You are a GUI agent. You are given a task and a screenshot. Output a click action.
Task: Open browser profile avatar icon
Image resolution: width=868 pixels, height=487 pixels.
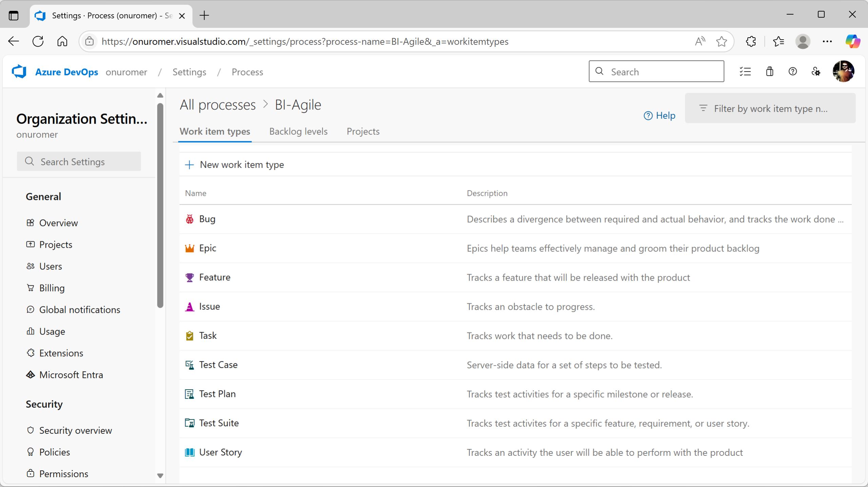(803, 41)
